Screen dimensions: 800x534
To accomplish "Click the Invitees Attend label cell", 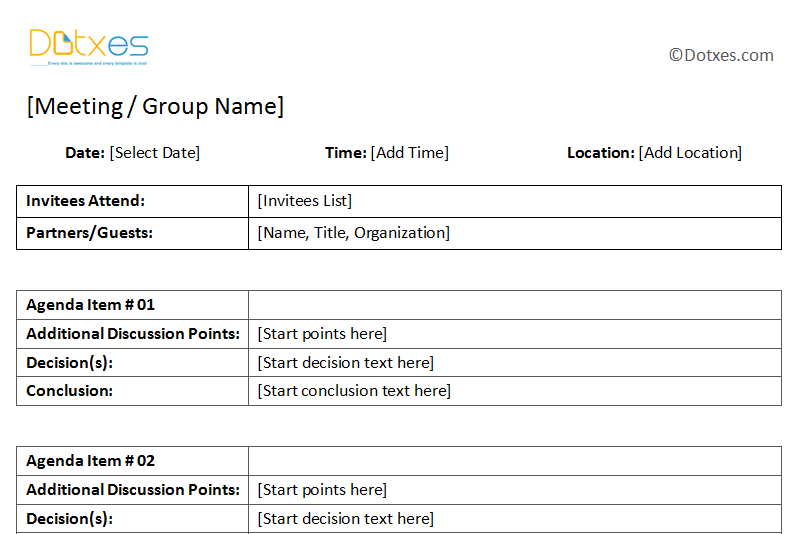I will 133,201.
